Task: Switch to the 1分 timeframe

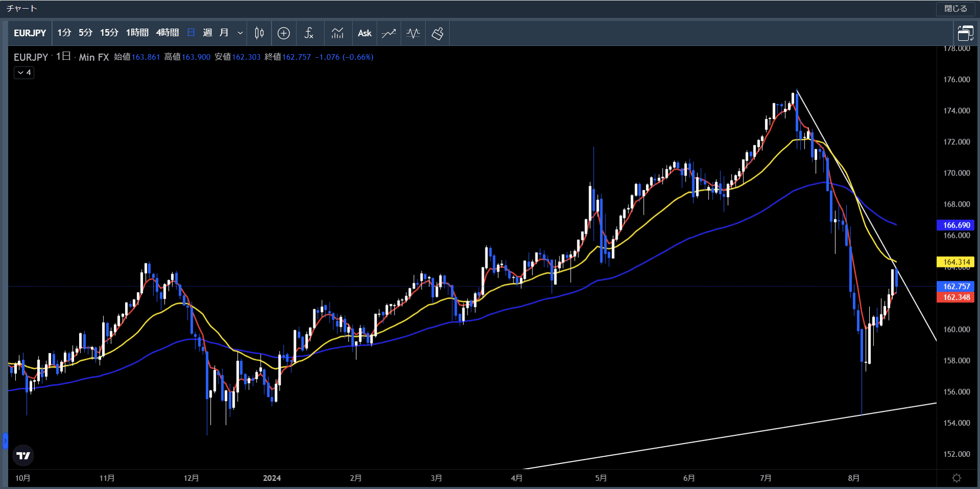Action: pyautogui.click(x=64, y=33)
